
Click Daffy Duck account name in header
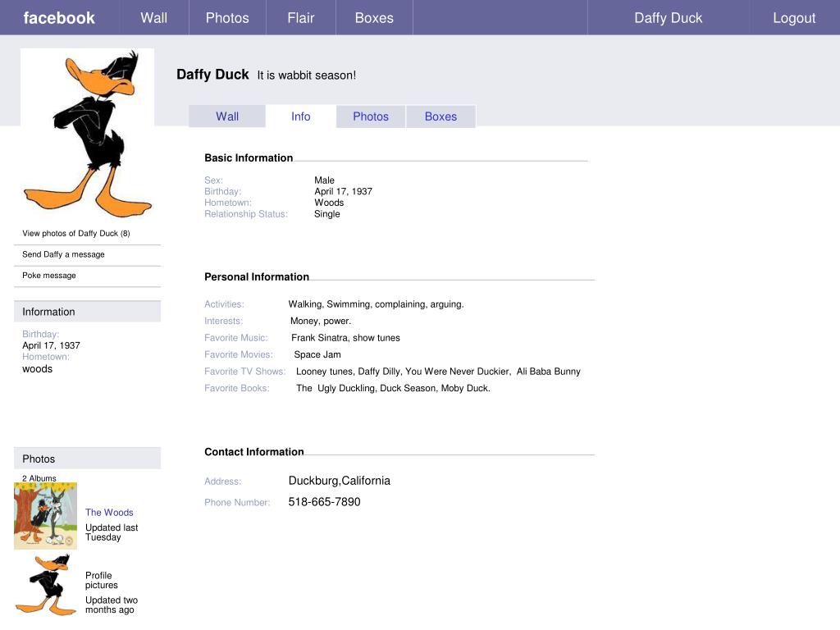[x=668, y=18]
